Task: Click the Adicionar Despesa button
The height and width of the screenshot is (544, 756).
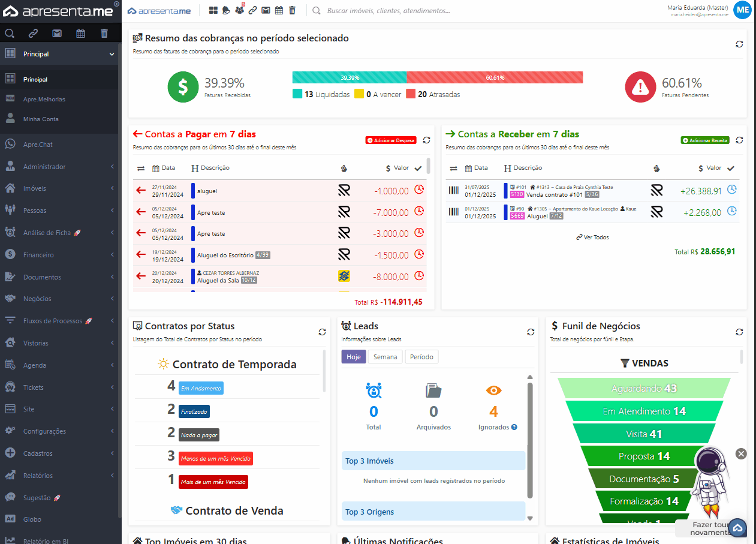Action: pyautogui.click(x=391, y=140)
